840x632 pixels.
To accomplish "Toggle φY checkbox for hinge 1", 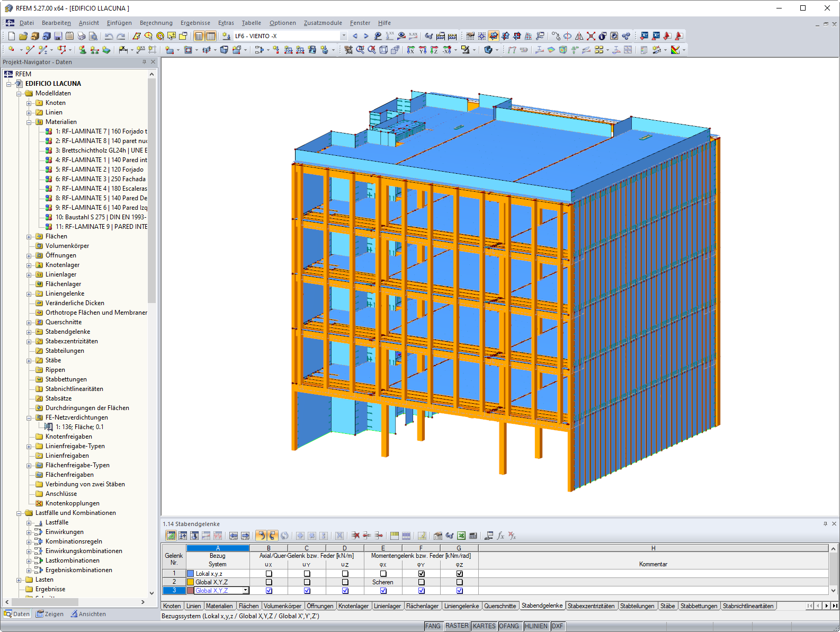I will pos(421,574).
